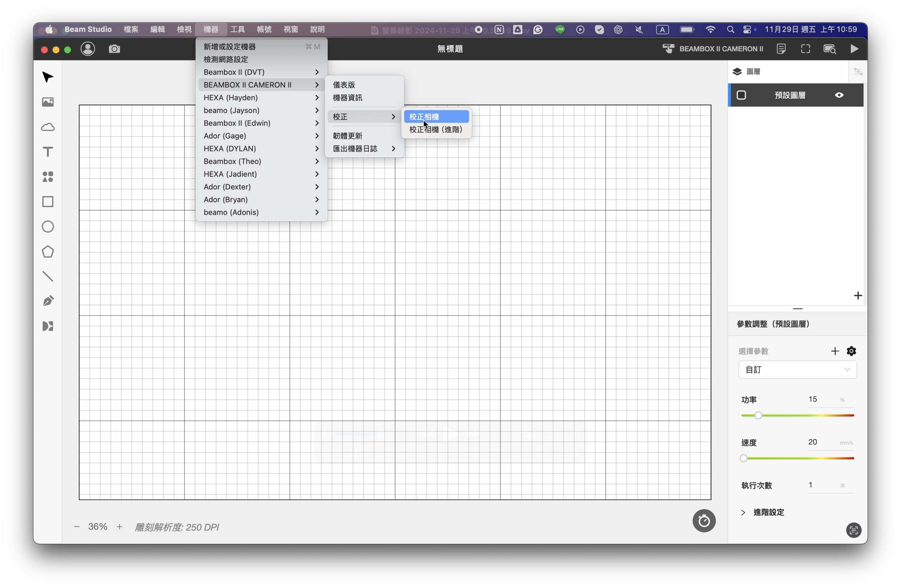Open the path preview document icon
Viewport: 901px width, 588px height.
781,49
